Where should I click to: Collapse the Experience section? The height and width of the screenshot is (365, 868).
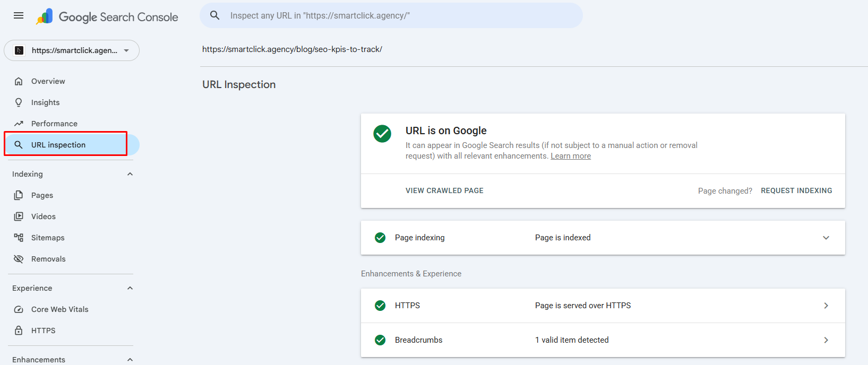tap(130, 288)
